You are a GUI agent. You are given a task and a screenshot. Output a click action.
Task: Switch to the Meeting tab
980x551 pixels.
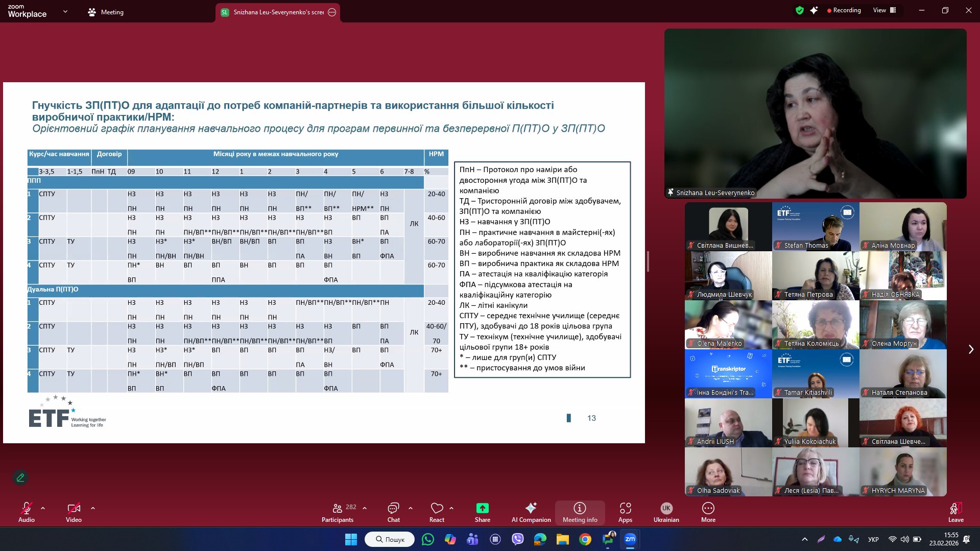tap(106, 12)
